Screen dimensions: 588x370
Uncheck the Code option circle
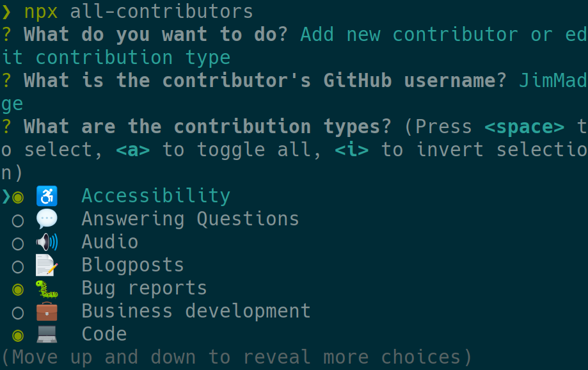pyautogui.click(x=18, y=335)
